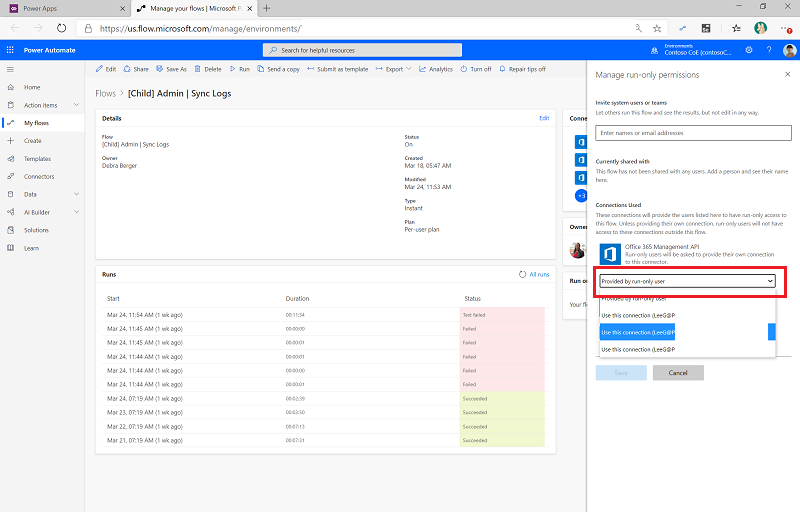This screenshot has height=512, width=800.
Task: Open the app launcher waffle icon
Action: tap(10, 50)
